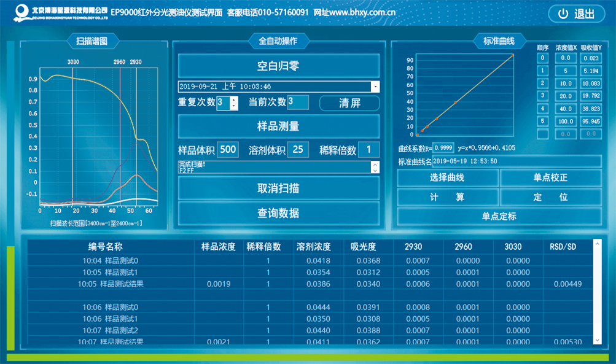
Task: Select the 稀释倍数 dilution factor field
Action: 368,150
